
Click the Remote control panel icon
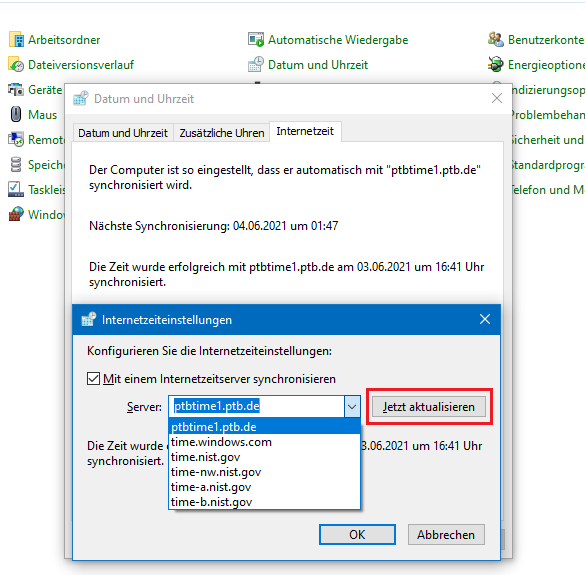pos(16,139)
